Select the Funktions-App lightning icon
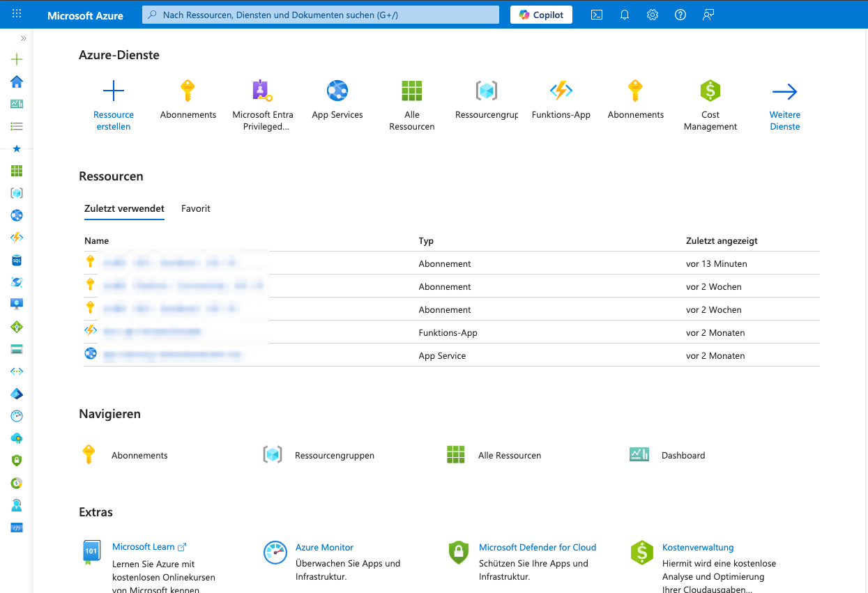Viewport: 868px width, 593px height. [561, 91]
